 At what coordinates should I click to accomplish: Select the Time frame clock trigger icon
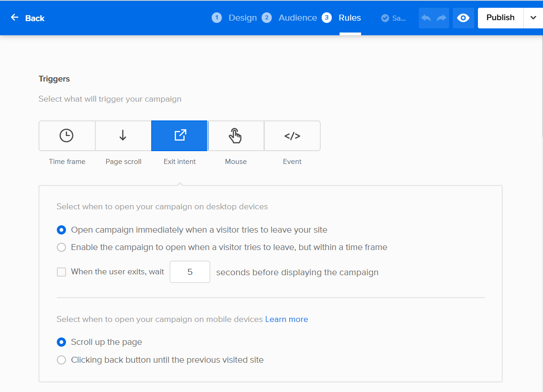point(67,136)
